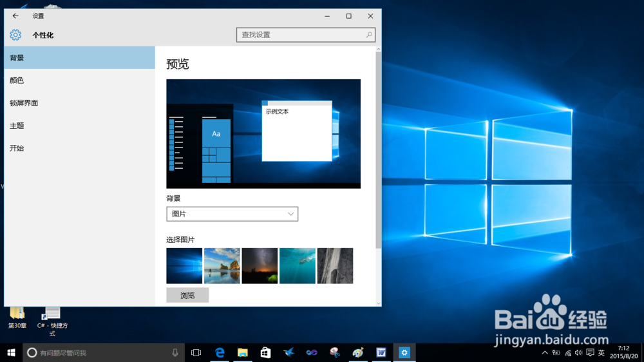Open the clock showing 7:12
Screen dimensions: 644x362
[623, 352]
